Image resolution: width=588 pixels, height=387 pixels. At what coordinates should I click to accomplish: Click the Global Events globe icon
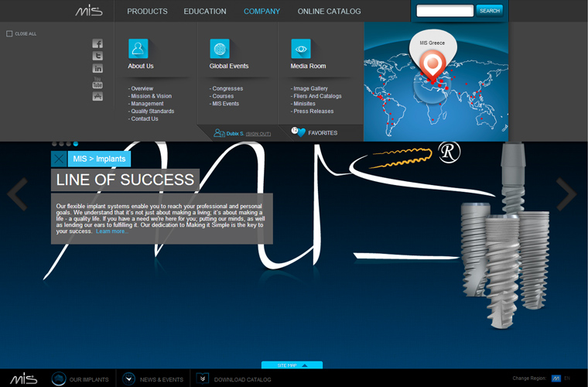click(x=220, y=49)
